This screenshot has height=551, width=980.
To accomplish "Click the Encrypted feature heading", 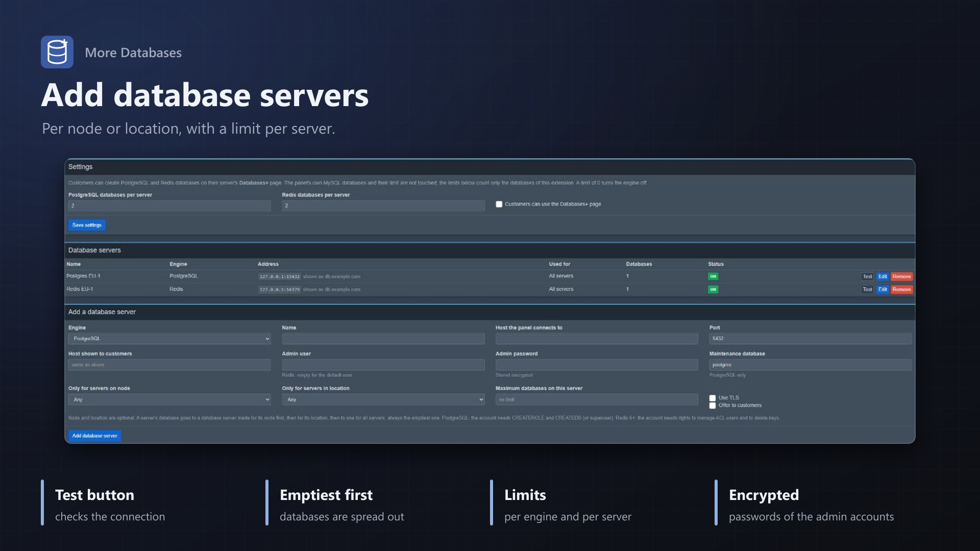I will click(x=764, y=495).
